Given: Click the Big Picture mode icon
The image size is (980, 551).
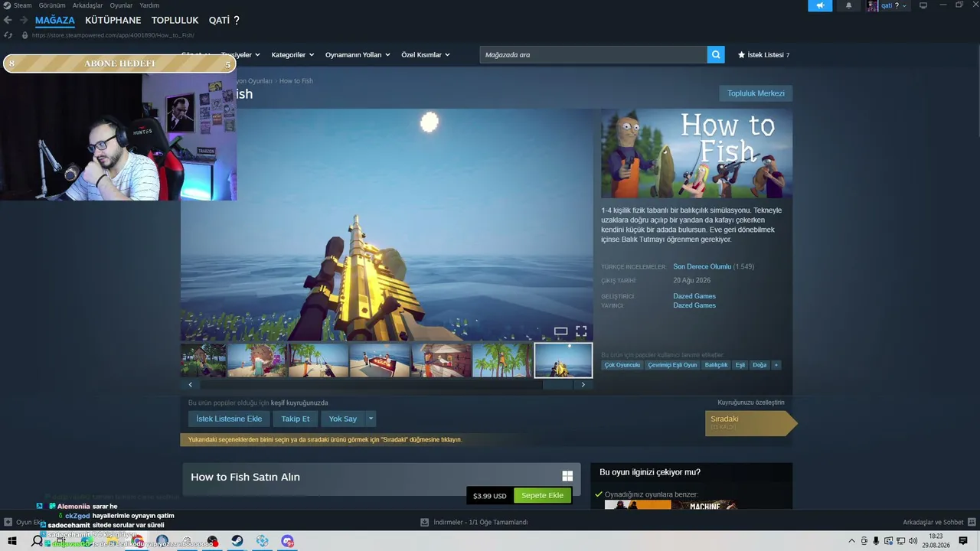Looking at the screenshot, I should 923,5.
